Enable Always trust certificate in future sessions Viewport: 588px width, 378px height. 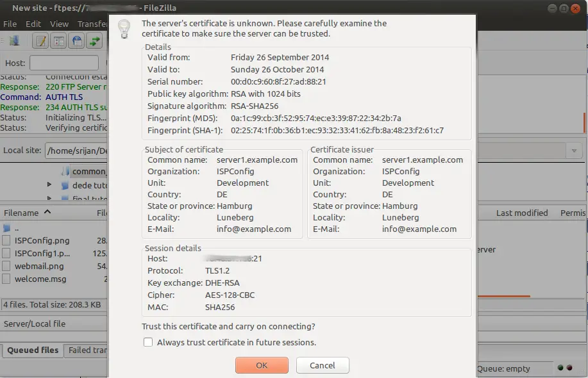[x=148, y=342]
